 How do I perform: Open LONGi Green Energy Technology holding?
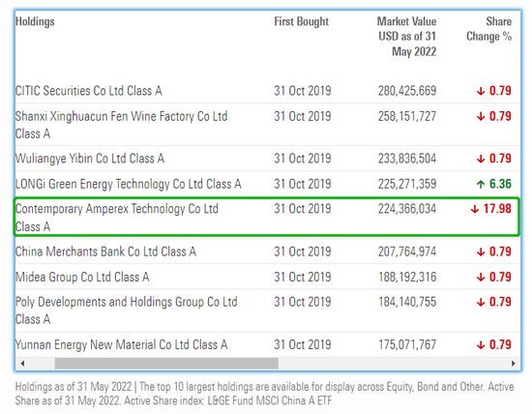point(129,184)
